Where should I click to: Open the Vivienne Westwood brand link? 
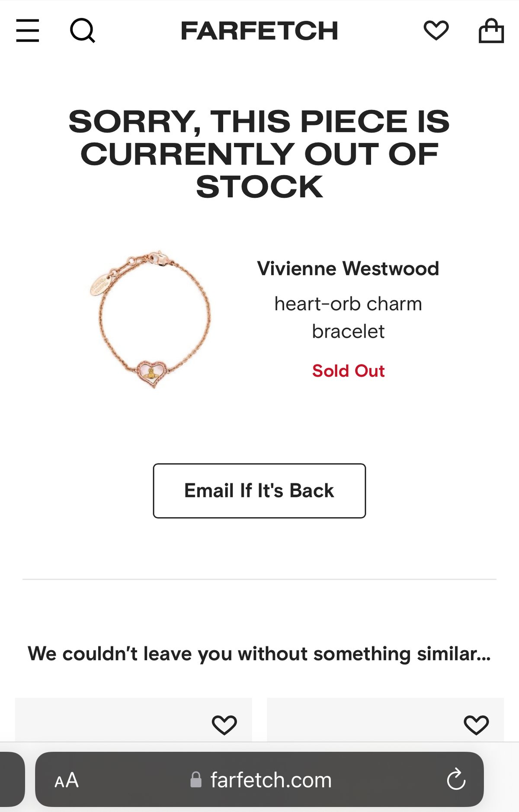click(x=348, y=268)
